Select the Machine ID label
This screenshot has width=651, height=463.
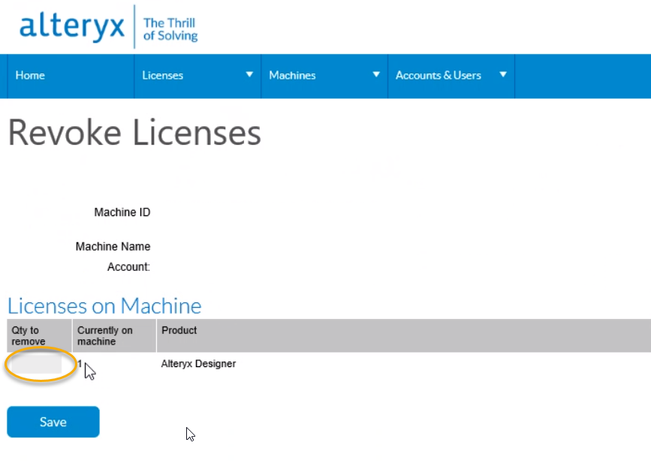click(122, 212)
